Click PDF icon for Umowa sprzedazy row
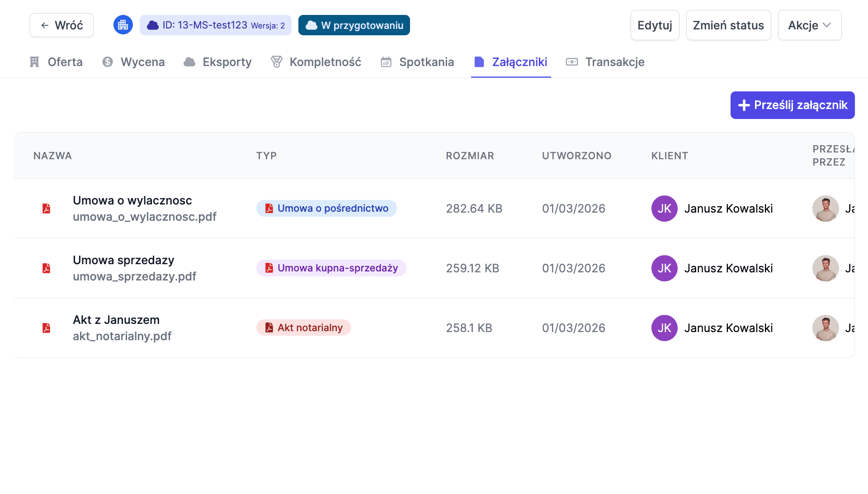The width and height of the screenshot is (868, 494). (x=46, y=268)
